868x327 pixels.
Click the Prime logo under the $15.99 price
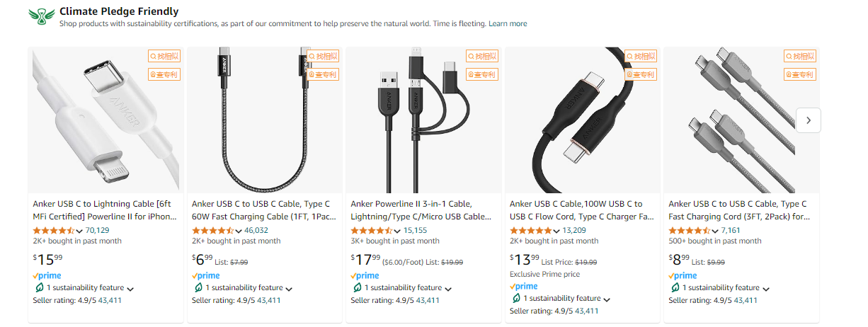click(x=47, y=275)
